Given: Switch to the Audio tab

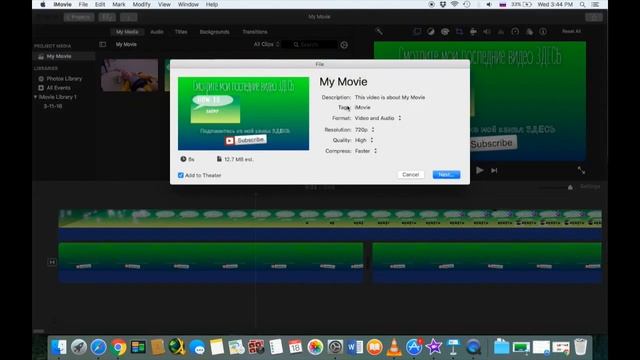Looking at the screenshot, I should coord(157,32).
